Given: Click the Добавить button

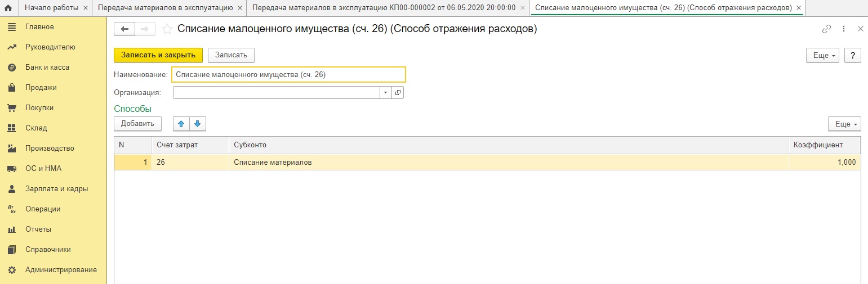Looking at the screenshot, I should 137,124.
